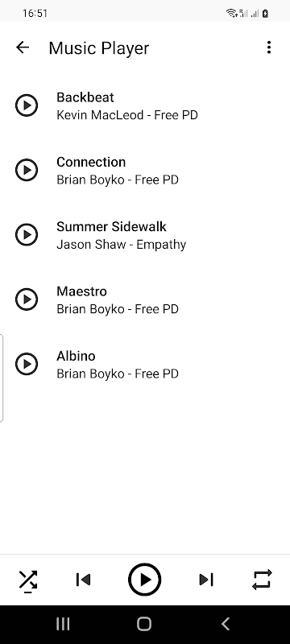Open the three-dot overflow menu
290x644 pixels.
[x=268, y=47]
